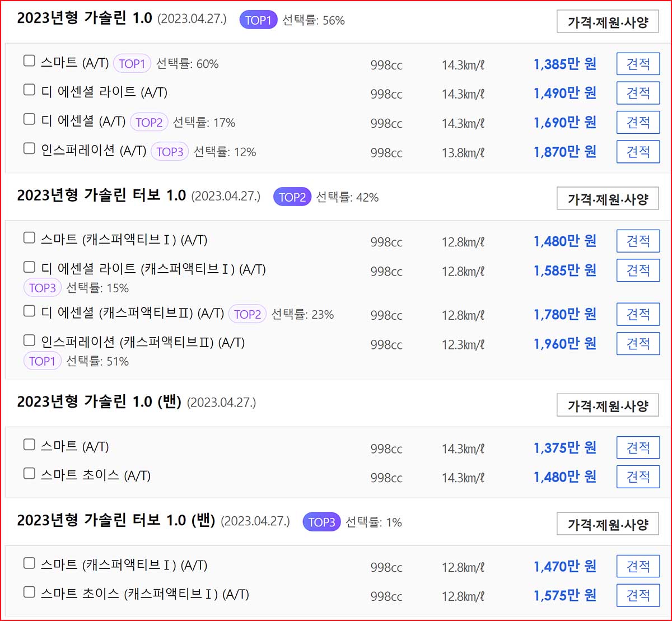Check 디 에센셜 (캐스퍼액티브Ⅱ) 1,780만 원 checkbox
The width and height of the screenshot is (672, 621).
(x=29, y=311)
